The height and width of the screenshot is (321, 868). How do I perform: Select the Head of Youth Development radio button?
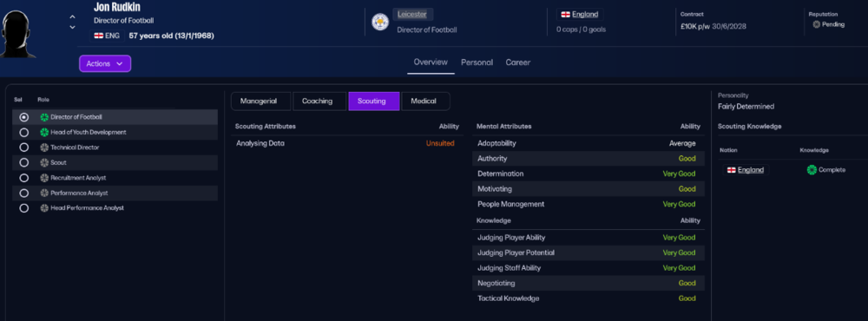(23, 132)
